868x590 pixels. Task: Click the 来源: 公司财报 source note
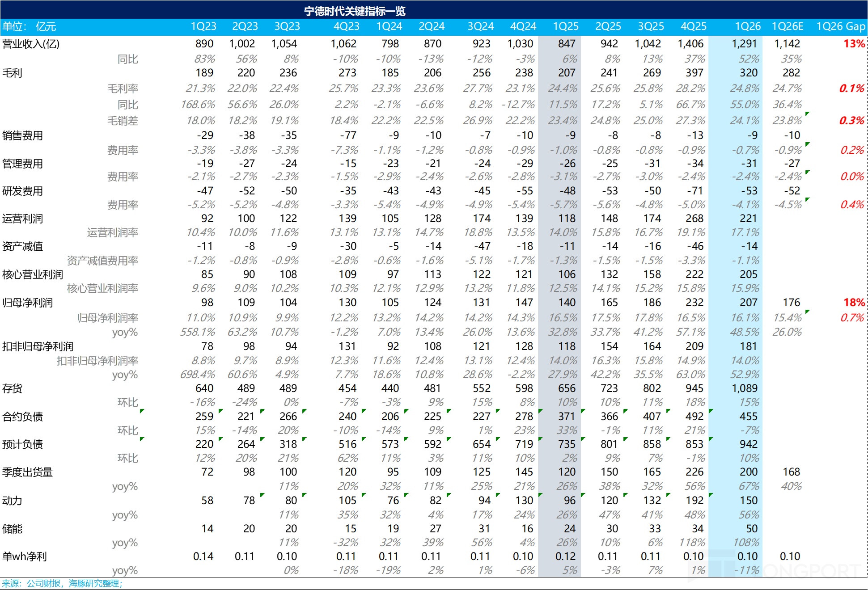(62, 583)
